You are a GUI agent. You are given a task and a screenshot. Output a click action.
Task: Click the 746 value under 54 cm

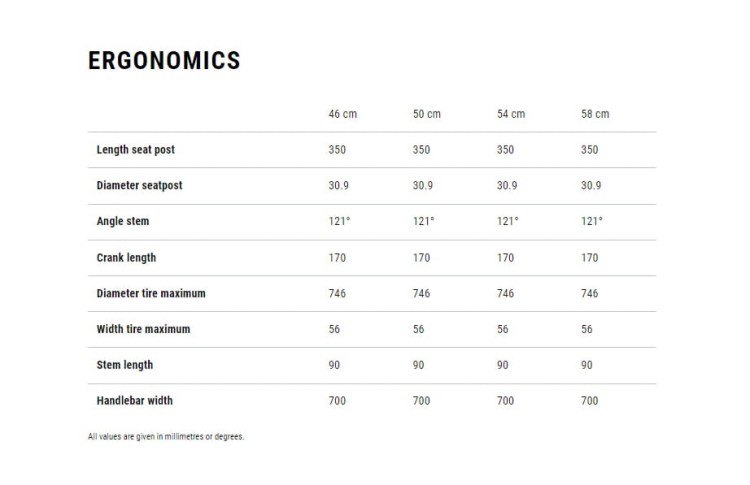505,293
